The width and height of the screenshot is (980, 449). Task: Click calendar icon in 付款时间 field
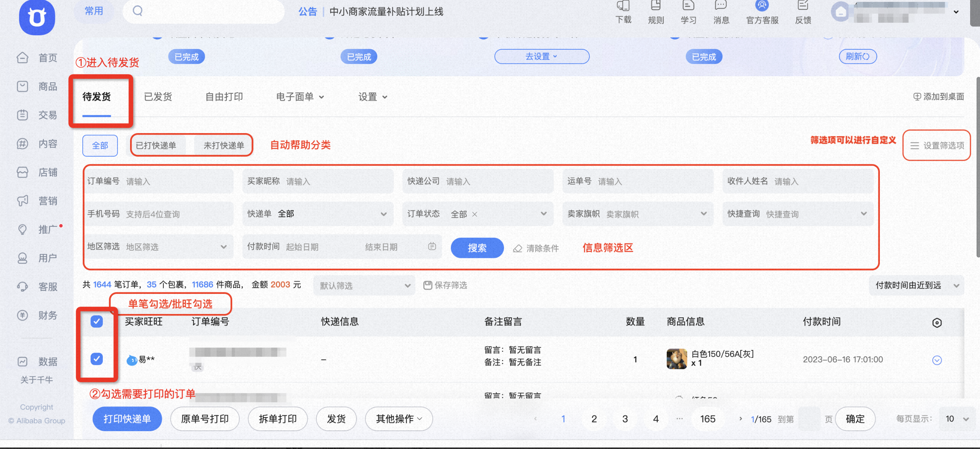432,246
